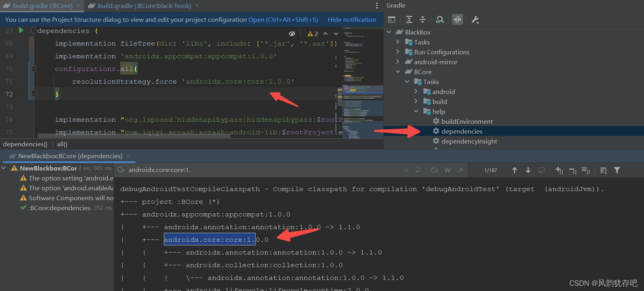Unselect occurrence icon in search bar
The width and height of the screenshot is (644, 291).
[573, 170]
